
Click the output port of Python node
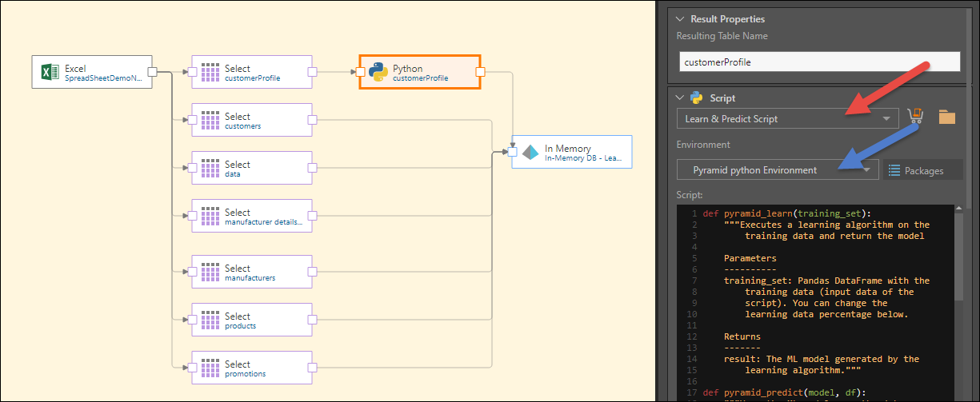click(x=480, y=72)
